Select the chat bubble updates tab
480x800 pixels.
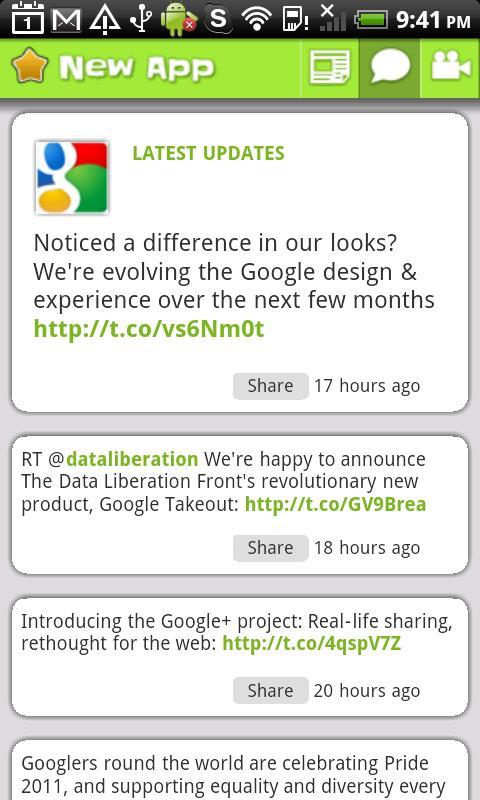coord(390,67)
